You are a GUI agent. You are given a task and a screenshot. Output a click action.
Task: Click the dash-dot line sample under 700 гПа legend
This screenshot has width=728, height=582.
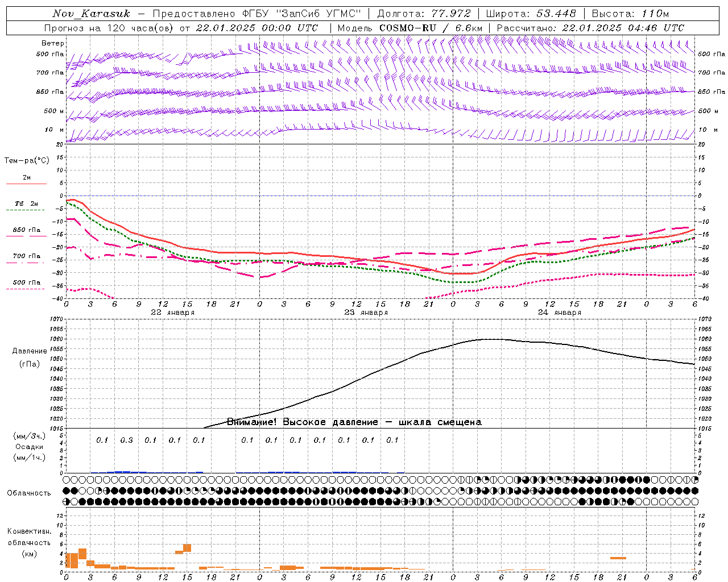coord(26,263)
